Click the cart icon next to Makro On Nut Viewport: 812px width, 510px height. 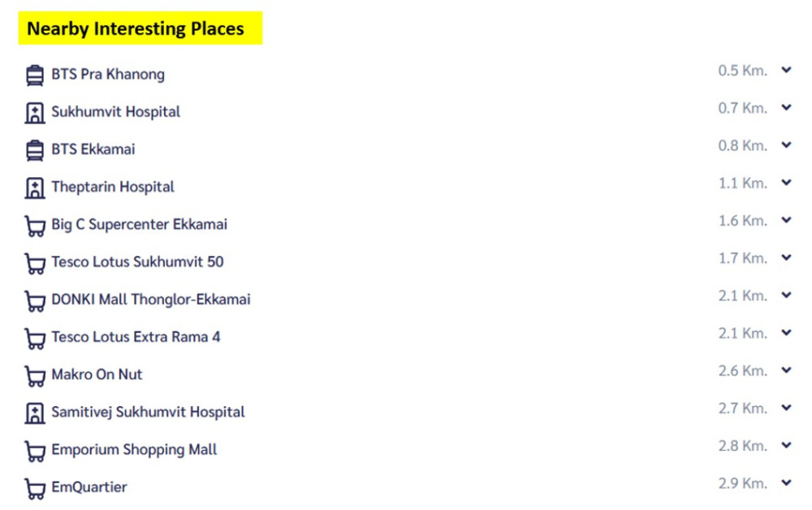35,377
